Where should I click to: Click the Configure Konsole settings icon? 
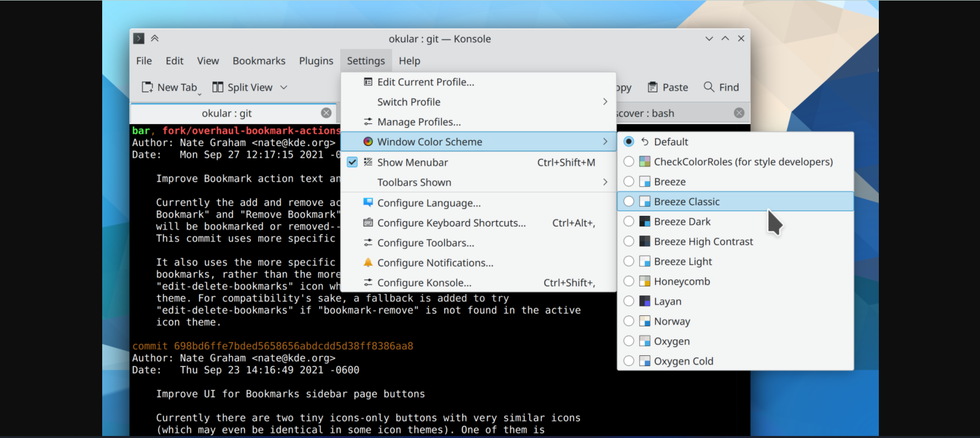click(x=368, y=282)
